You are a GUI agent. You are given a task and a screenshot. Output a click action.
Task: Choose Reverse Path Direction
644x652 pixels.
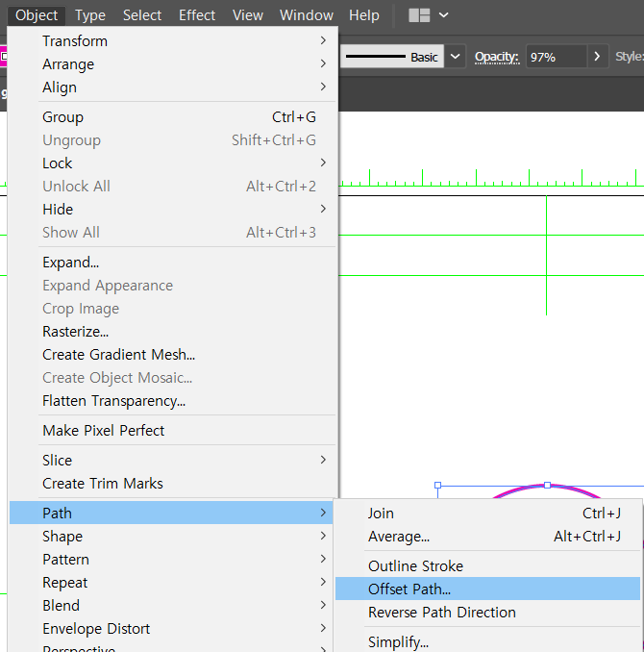click(487, 612)
